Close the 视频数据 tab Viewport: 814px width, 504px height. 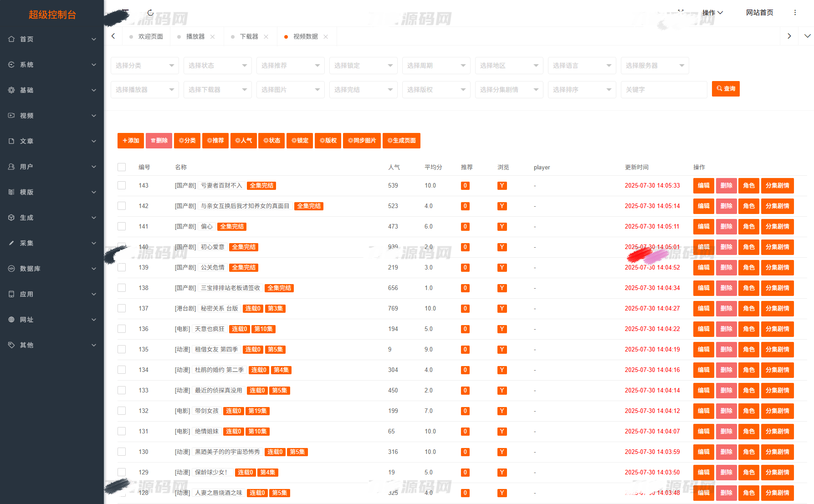[x=326, y=37]
